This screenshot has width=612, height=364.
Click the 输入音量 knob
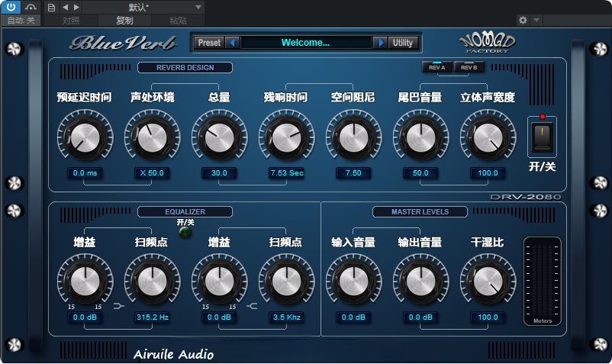pos(353,282)
